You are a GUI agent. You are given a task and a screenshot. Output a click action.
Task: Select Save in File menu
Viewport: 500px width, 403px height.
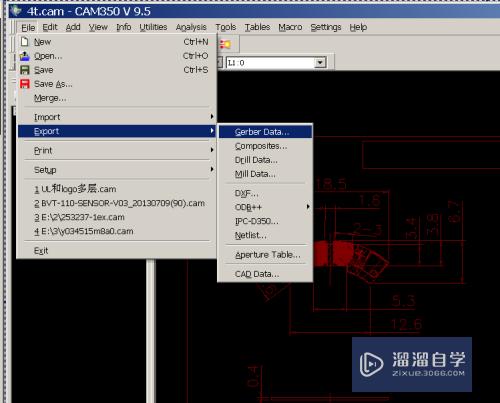117,70
